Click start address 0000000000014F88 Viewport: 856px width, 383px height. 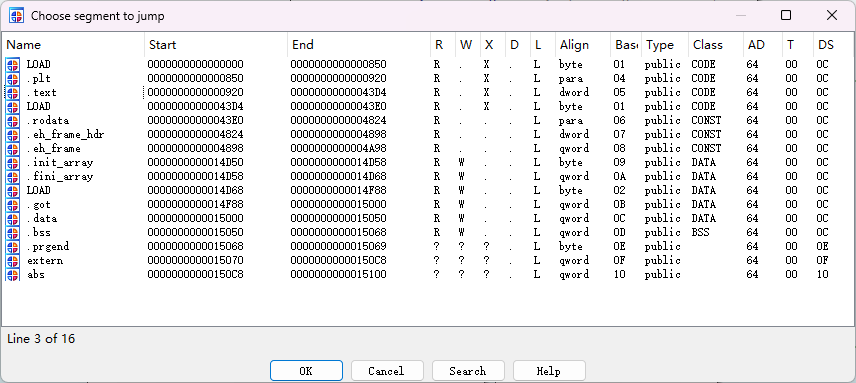[195, 205]
